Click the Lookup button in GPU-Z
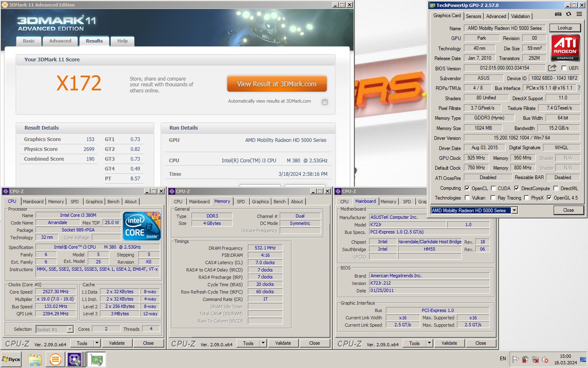Image resolution: width=588 pixels, height=368 pixels. click(x=565, y=28)
